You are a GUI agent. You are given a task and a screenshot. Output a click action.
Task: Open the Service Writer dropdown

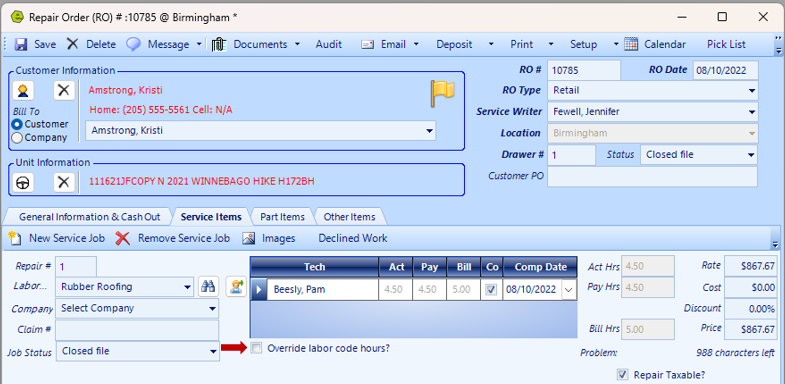[x=751, y=112]
